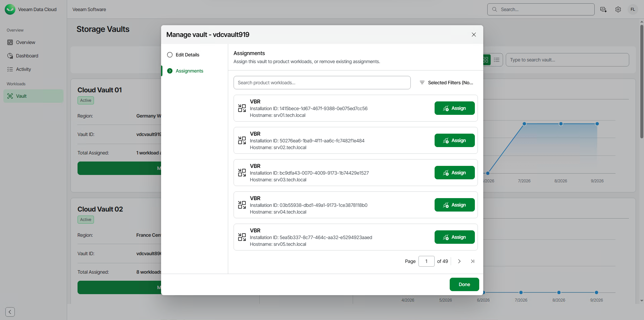Click Installation ID 50276ea6-1ba9-4f11-aa6c-fc7482f1e484
This screenshot has width=644, height=320.
[x=307, y=141]
